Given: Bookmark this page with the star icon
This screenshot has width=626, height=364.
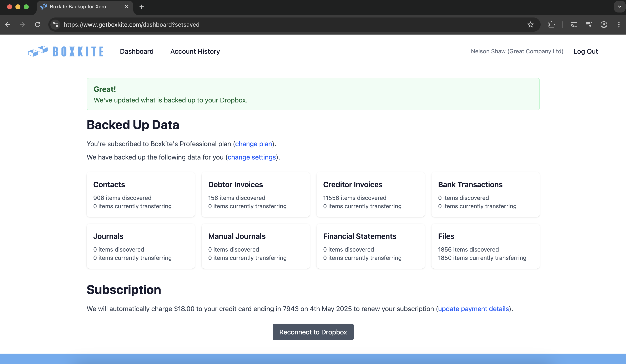Looking at the screenshot, I should 530,25.
